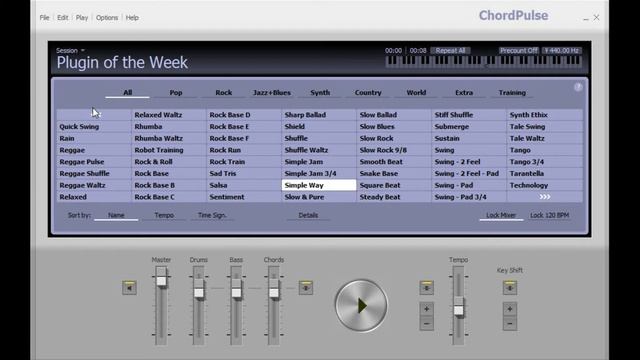Click the reset button above the Tempo plus

point(427,287)
